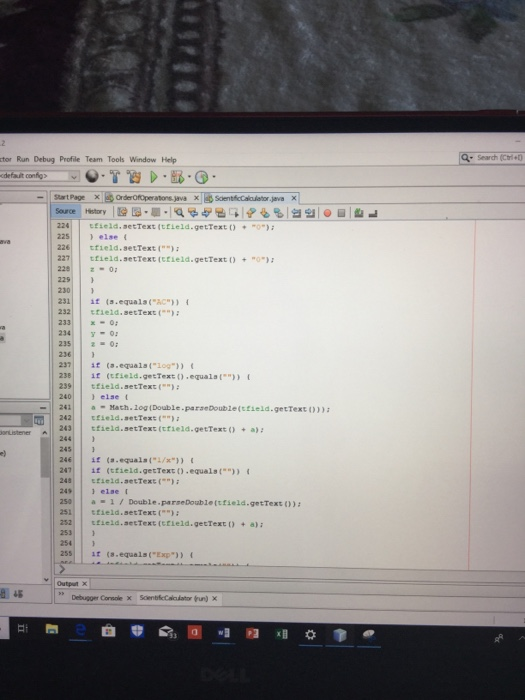Switch editor to History view
The height and width of the screenshot is (700, 525).
pos(96,212)
